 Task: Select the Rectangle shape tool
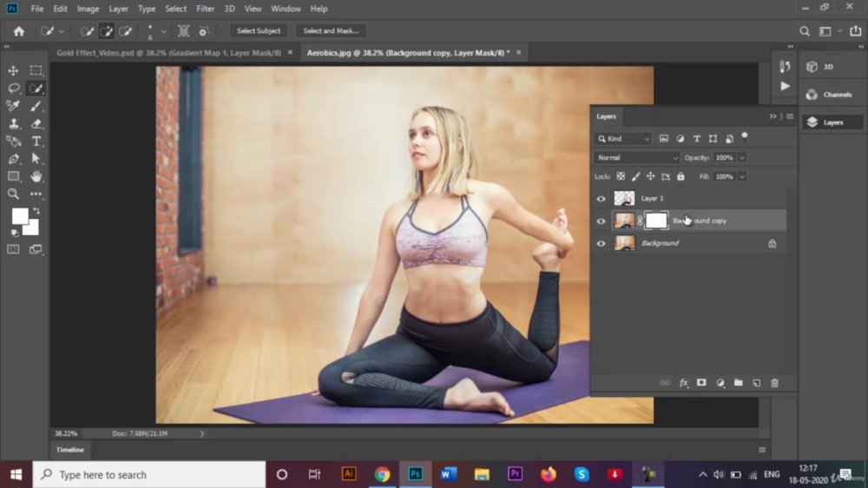[13, 176]
